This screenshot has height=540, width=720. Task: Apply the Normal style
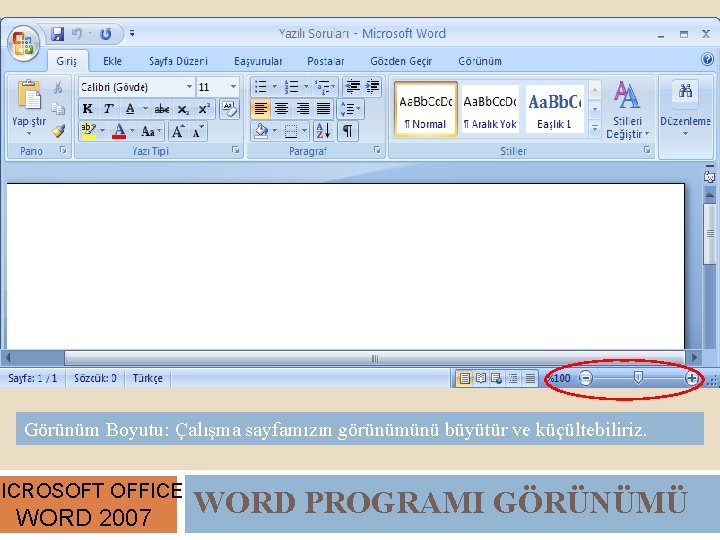426,109
